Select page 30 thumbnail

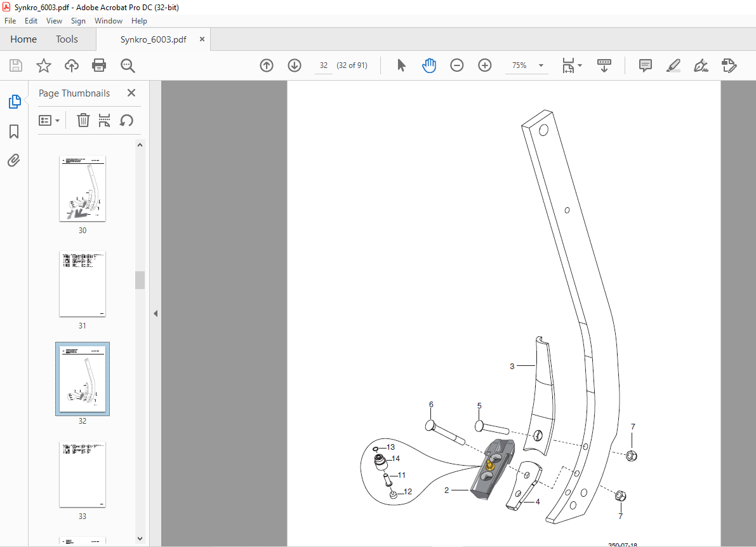click(x=83, y=189)
